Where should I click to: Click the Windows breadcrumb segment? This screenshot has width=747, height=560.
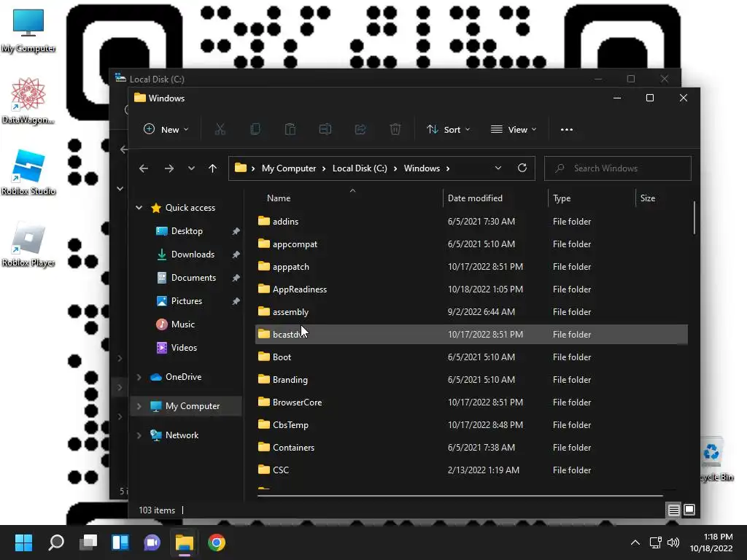pos(422,168)
